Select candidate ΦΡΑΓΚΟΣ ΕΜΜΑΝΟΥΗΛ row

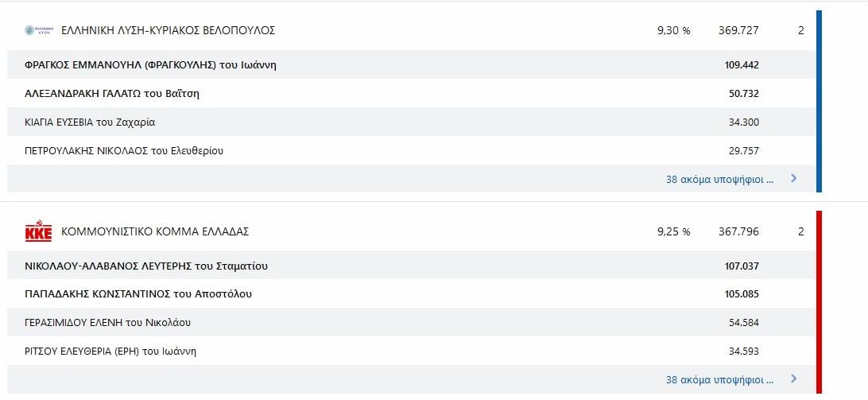[x=411, y=65]
